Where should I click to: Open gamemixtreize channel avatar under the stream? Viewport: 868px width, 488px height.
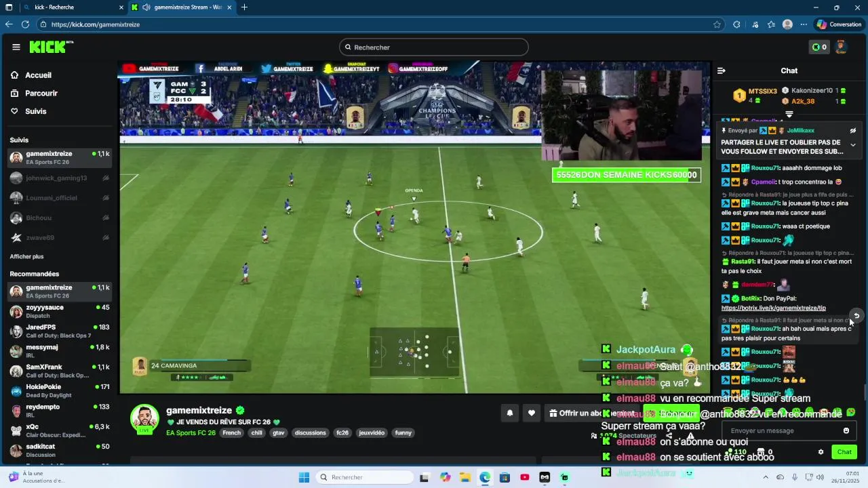pyautogui.click(x=144, y=418)
